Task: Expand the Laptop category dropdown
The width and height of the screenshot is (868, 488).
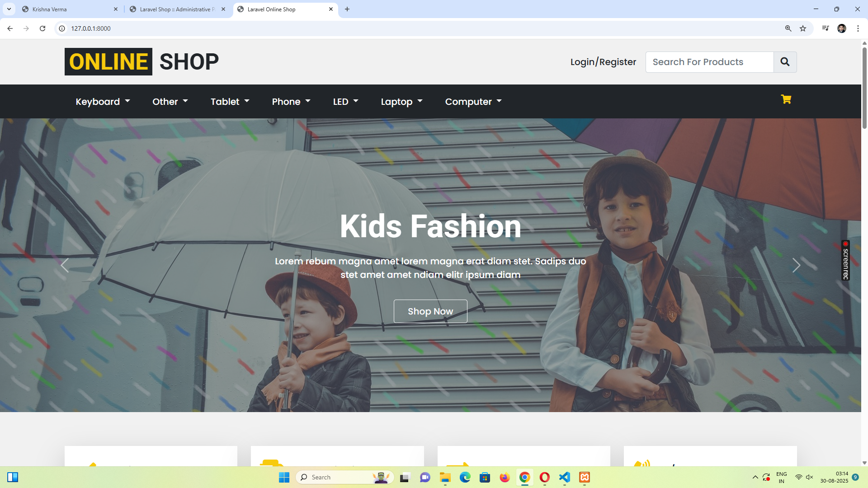Action: point(401,102)
